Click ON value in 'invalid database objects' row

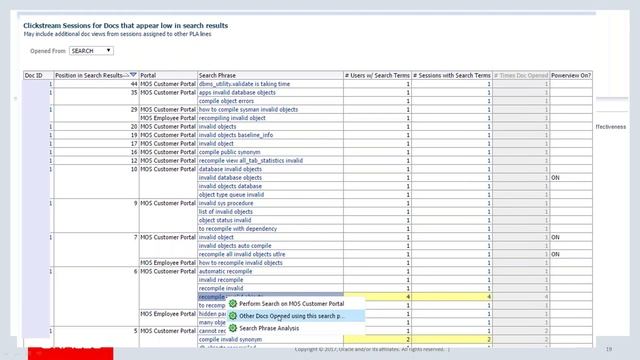tap(555, 178)
